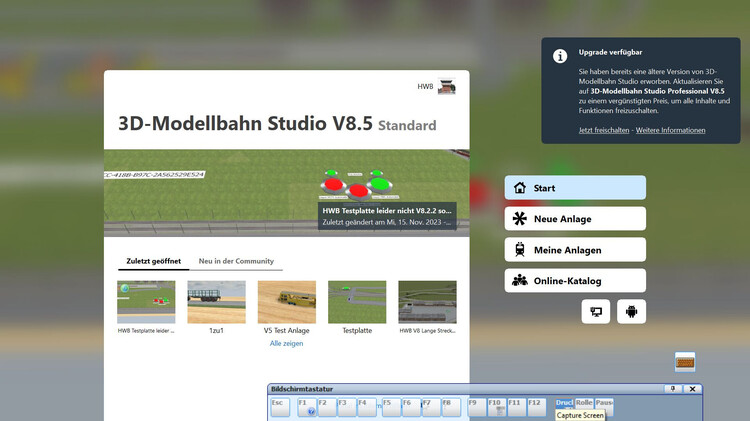750x421 pixels.
Task: Click F10 key on on-screen keyboard
Action: [496, 407]
